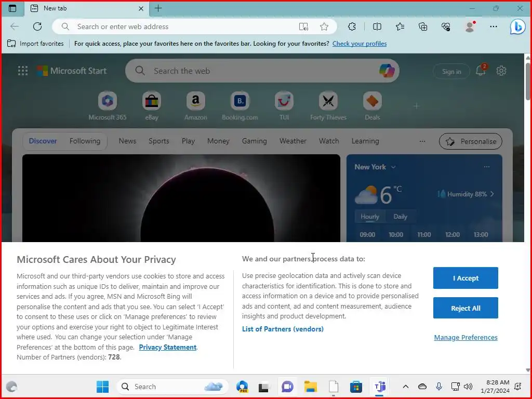The image size is (532, 399).
Task: Open the user profile avatar
Action: [x=470, y=26]
